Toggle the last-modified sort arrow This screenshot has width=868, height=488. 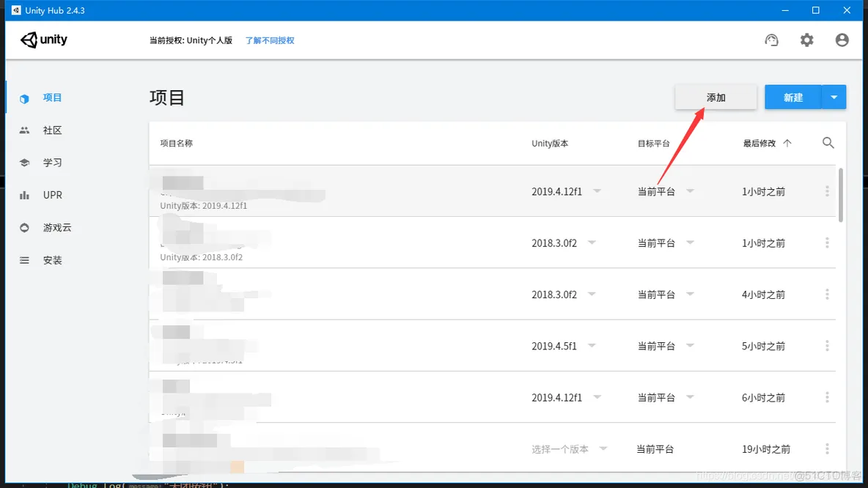(x=787, y=143)
